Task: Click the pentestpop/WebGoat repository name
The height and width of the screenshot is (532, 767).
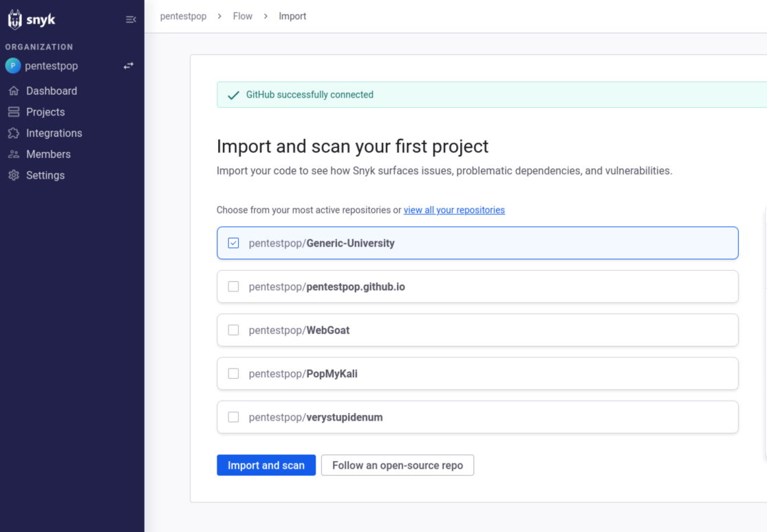Action: click(x=299, y=330)
